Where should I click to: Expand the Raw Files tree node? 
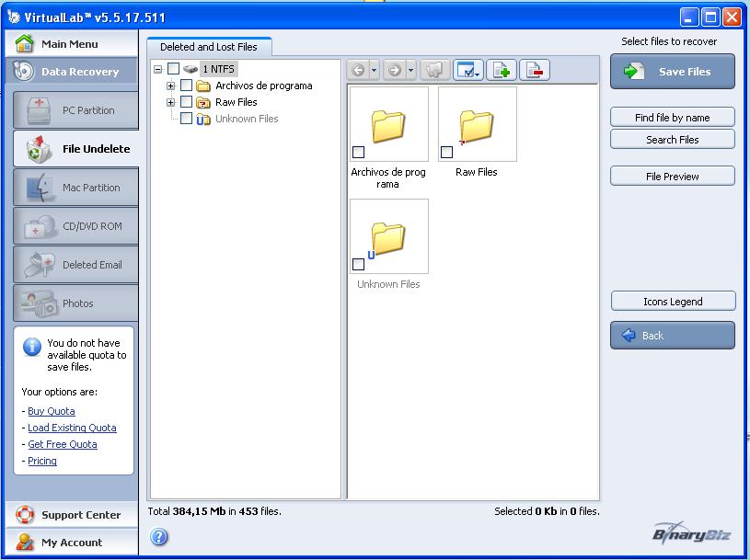tap(171, 102)
